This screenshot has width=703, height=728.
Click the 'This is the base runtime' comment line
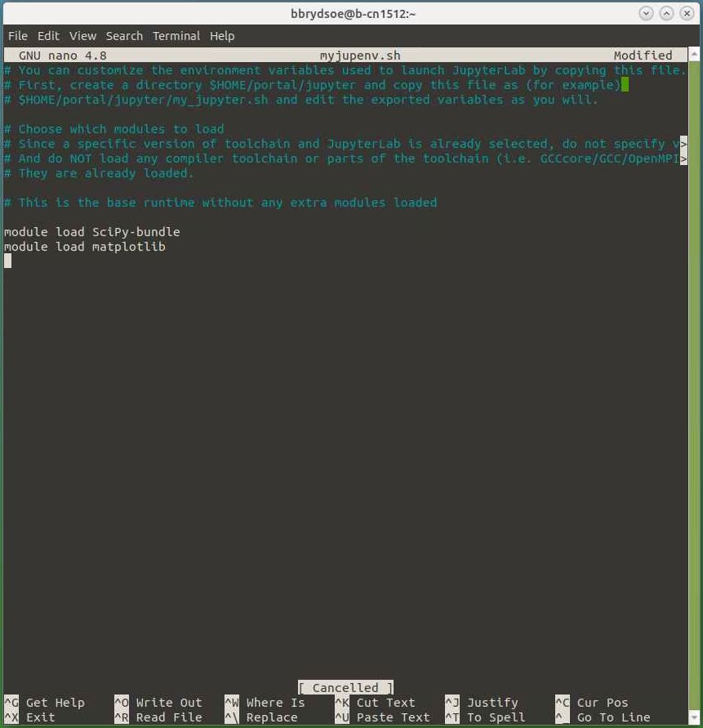pyautogui.click(x=220, y=203)
